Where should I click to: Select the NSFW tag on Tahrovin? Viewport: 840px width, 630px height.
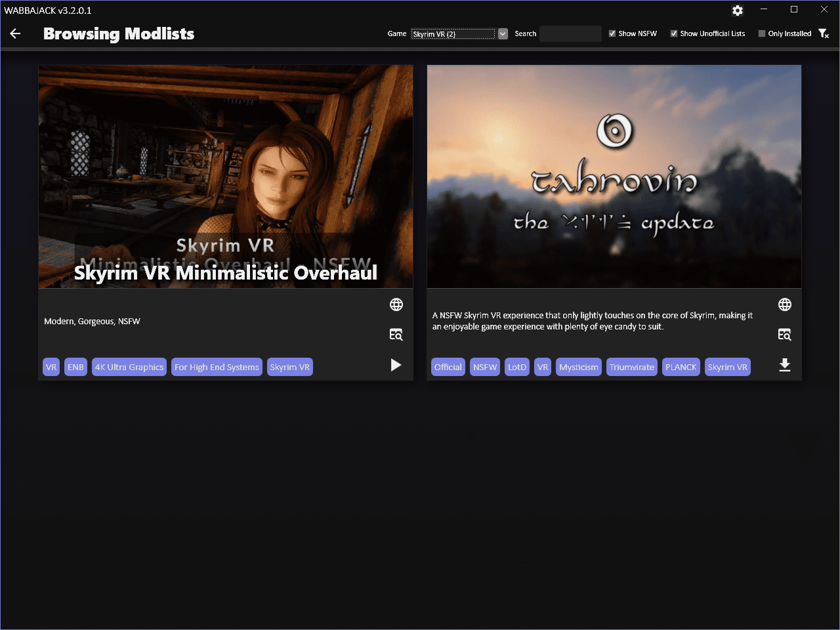(x=485, y=367)
